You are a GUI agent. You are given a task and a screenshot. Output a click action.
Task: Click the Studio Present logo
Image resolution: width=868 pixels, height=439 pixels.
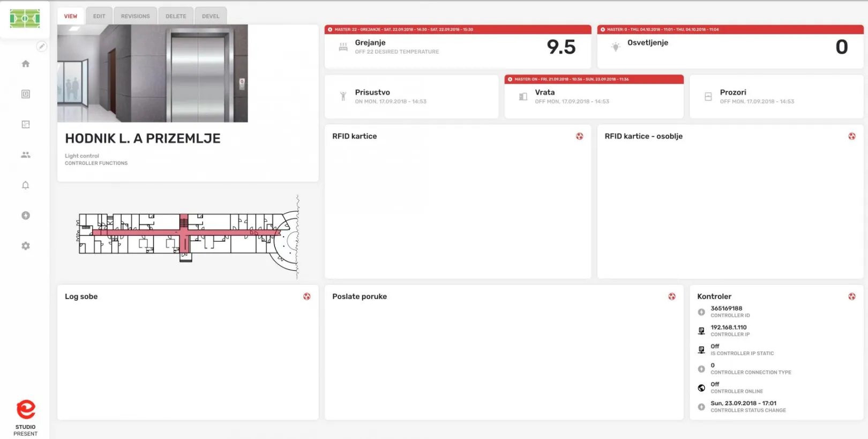25,418
